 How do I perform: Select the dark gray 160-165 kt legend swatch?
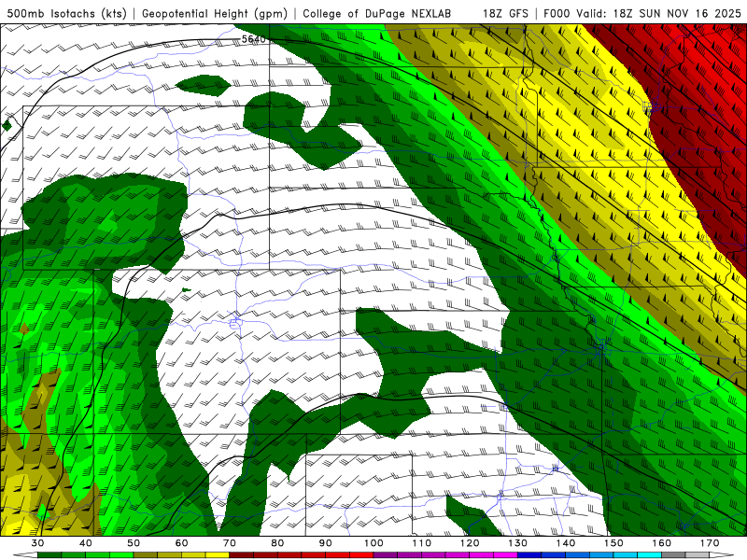pos(673,555)
